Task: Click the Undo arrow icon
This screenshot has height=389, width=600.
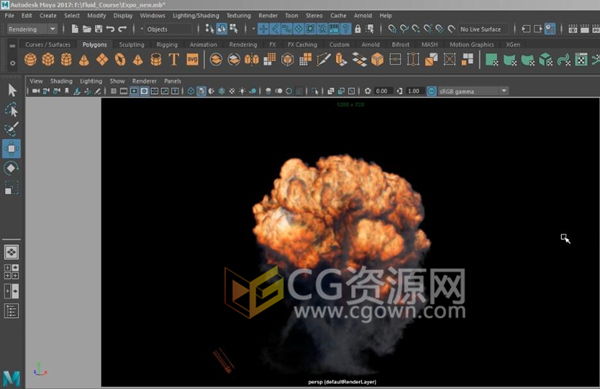Action: click(110, 29)
